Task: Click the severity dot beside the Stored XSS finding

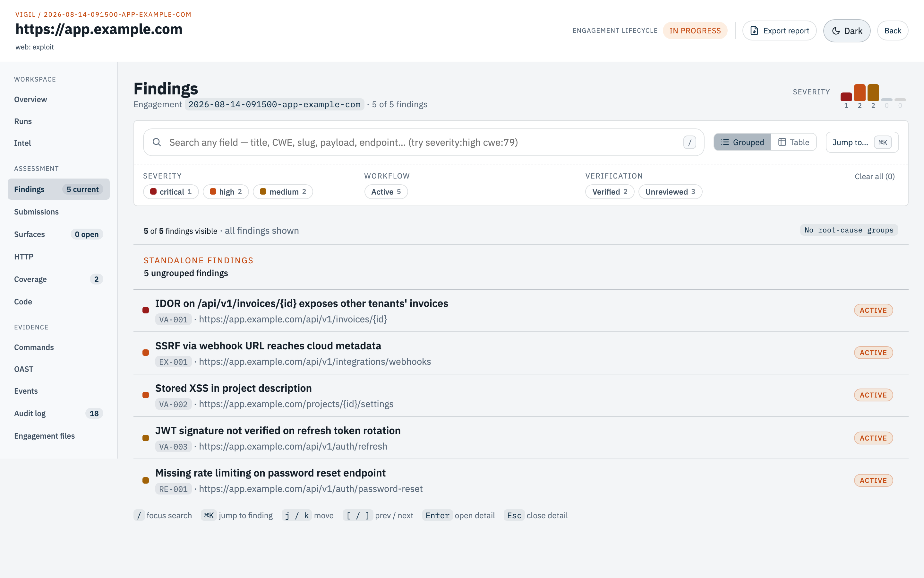Action: coord(145,395)
